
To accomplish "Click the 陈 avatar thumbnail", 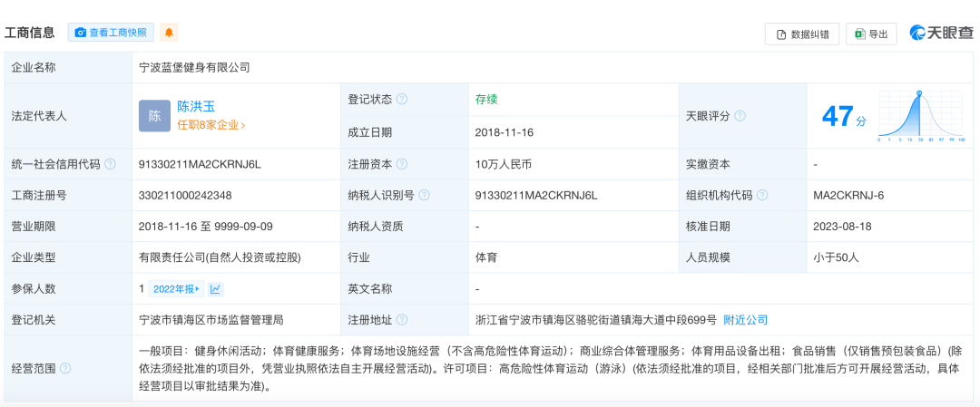I will [154, 115].
